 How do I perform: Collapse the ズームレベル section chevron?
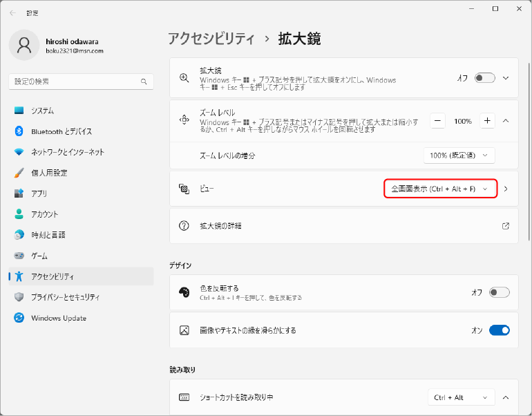tap(506, 121)
